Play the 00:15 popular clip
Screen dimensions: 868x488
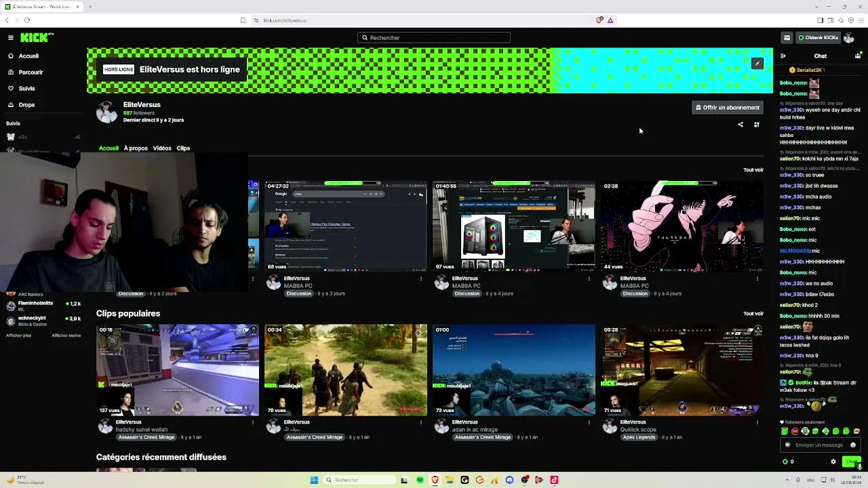click(178, 370)
